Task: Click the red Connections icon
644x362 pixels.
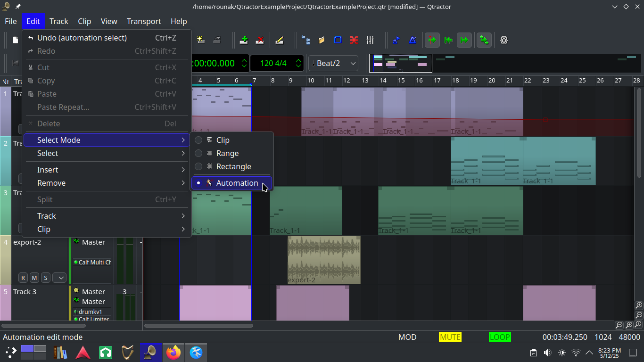Action: tap(354, 40)
